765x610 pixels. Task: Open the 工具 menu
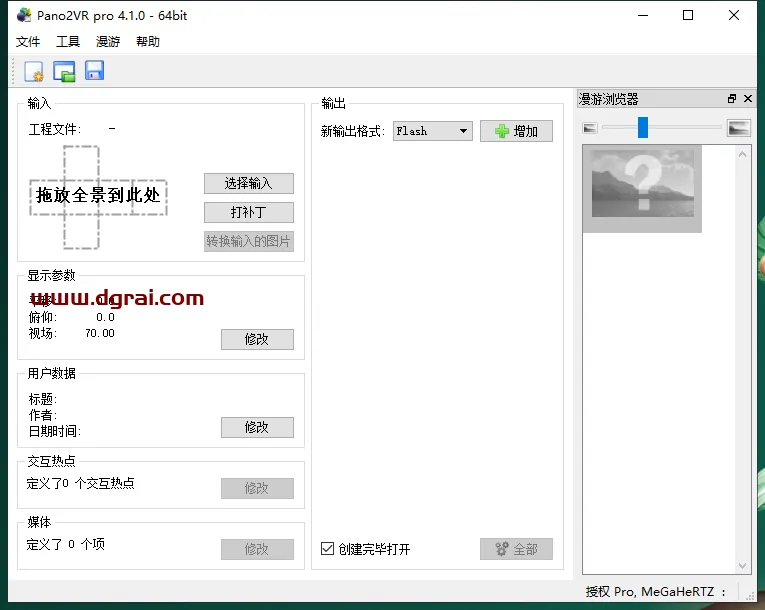click(68, 41)
